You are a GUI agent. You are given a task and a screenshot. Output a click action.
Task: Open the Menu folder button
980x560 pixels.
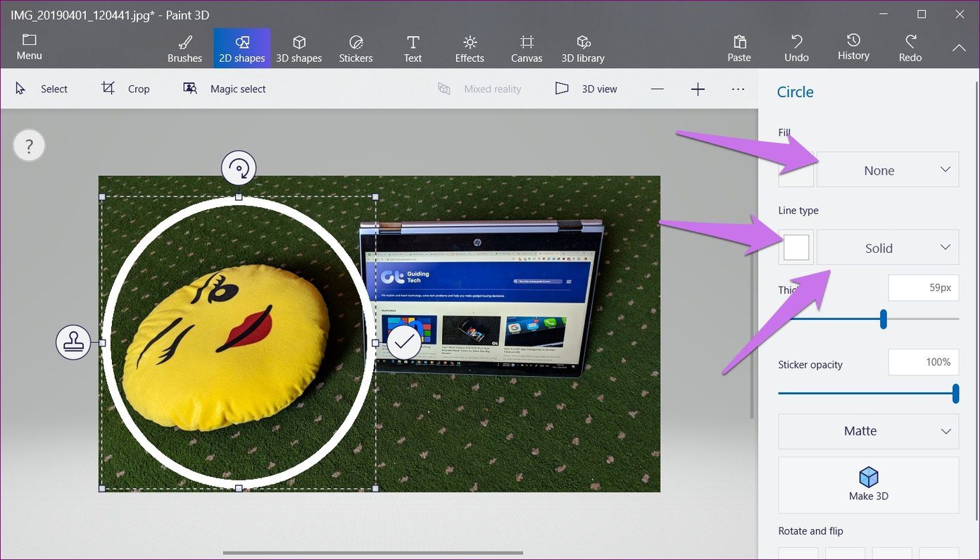coord(29,47)
